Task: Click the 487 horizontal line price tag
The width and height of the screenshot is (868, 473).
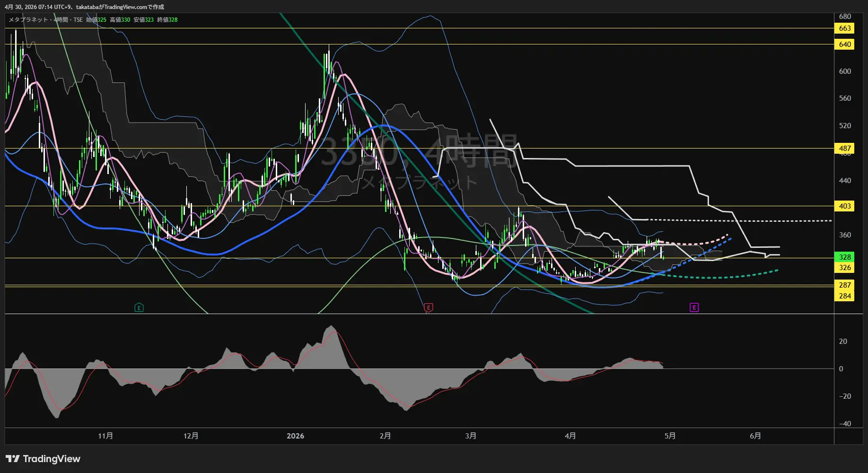Action: [x=844, y=149]
